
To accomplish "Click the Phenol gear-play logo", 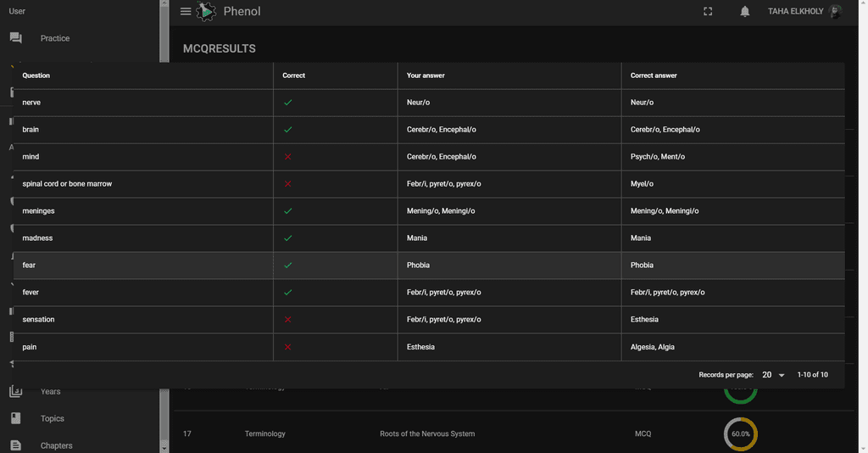I will click(206, 12).
